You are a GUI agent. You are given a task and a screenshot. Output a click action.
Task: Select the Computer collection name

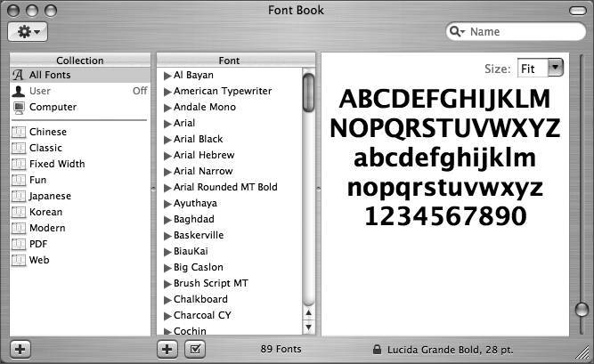[53, 107]
